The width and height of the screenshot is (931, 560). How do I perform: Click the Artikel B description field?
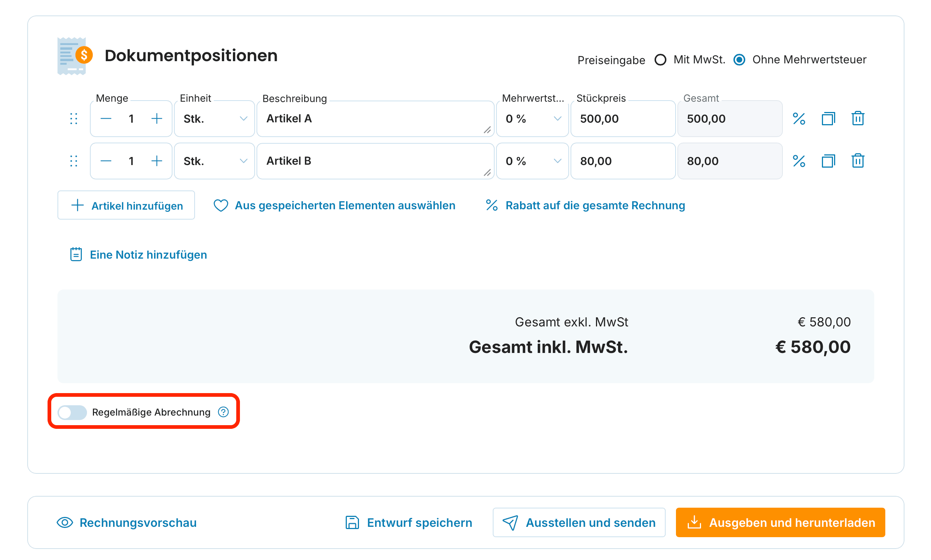[375, 161]
